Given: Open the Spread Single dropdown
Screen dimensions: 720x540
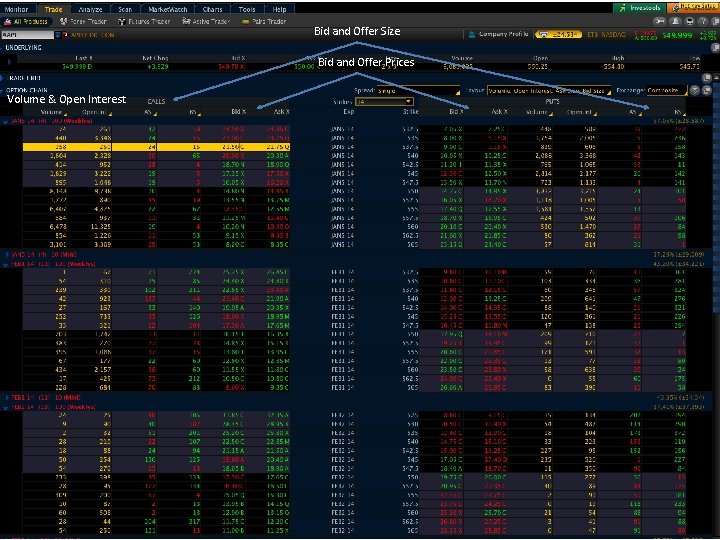Looking at the screenshot, I should [x=418, y=90].
